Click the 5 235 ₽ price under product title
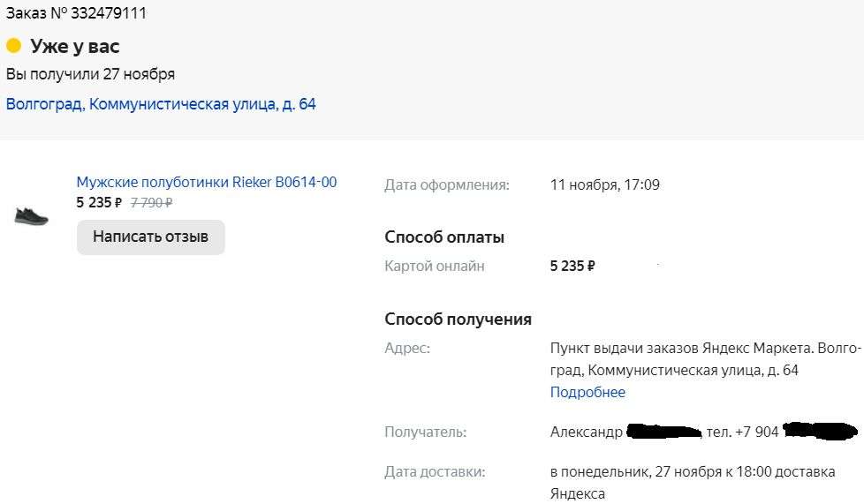 [x=99, y=202]
